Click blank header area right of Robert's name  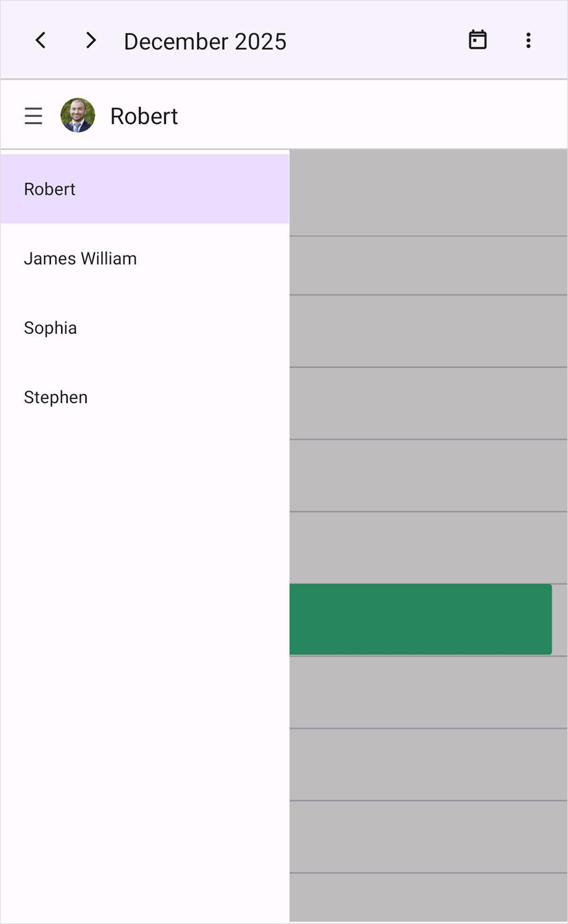(x=370, y=116)
